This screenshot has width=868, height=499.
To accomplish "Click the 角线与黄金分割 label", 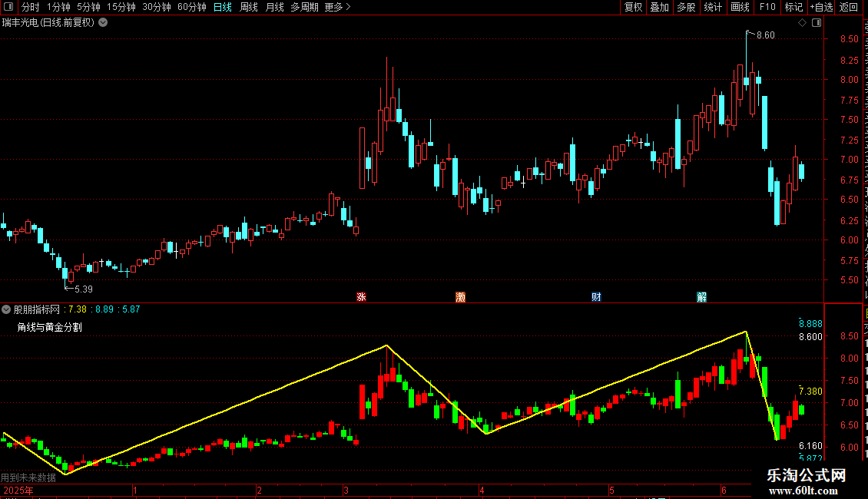I will point(50,328).
